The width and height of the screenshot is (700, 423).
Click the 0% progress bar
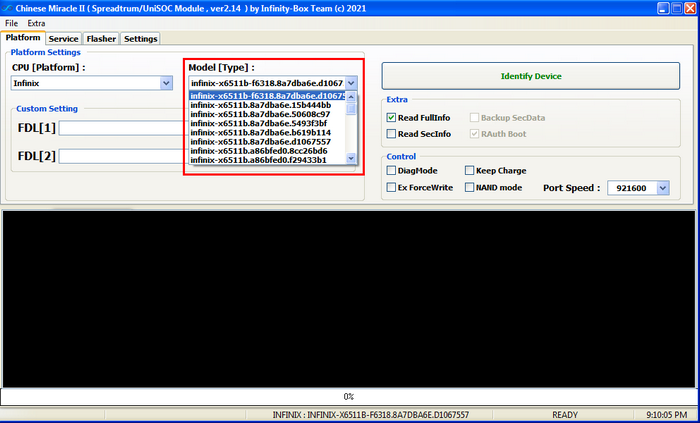[349, 397]
